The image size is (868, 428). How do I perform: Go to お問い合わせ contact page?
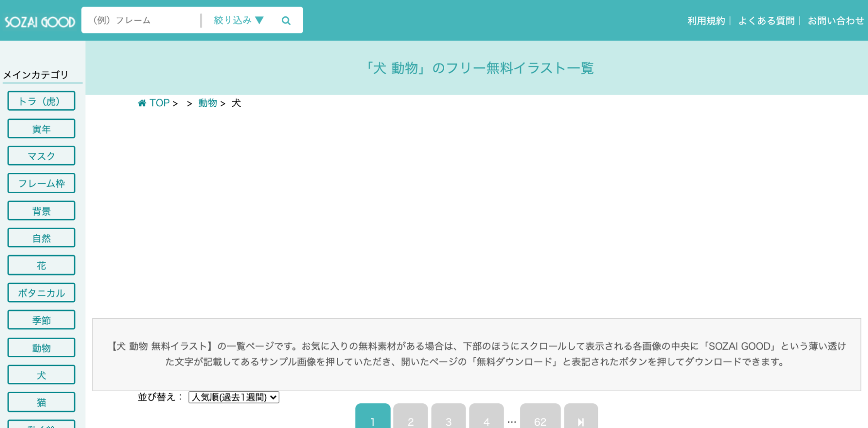835,21
